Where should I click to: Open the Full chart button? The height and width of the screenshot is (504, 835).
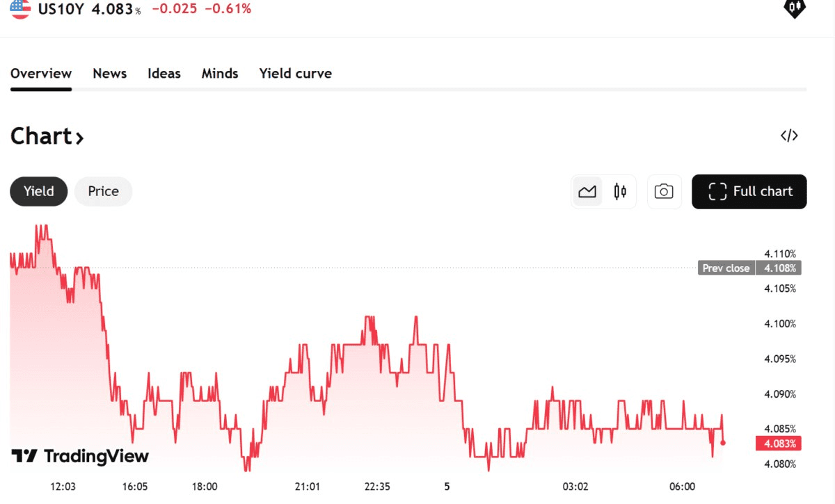tap(749, 192)
